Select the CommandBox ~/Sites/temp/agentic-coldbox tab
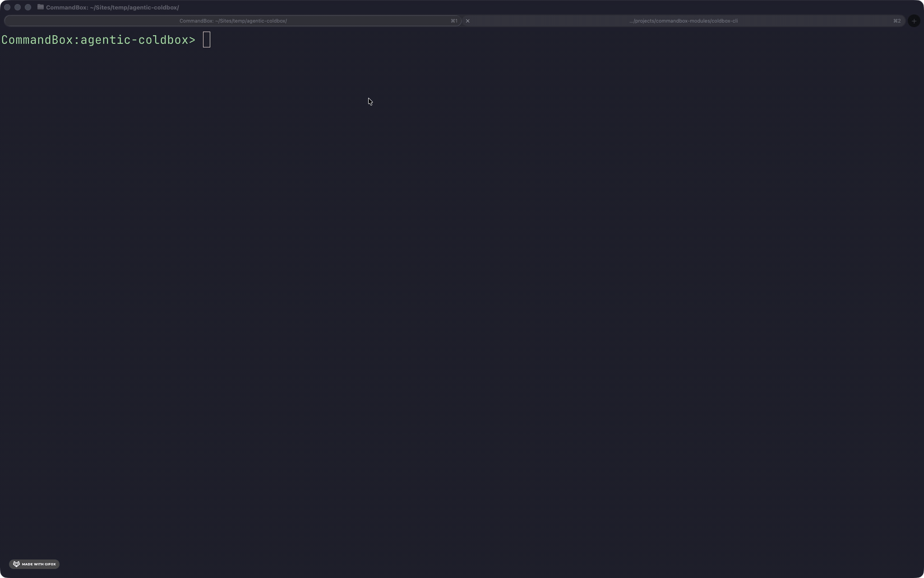 [233, 21]
